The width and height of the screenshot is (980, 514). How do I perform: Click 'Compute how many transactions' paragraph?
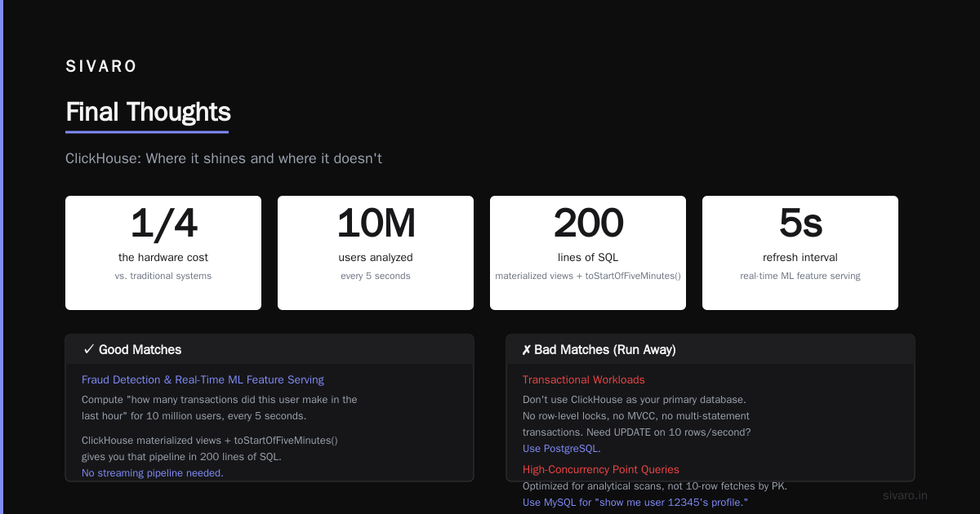[220, 408]
